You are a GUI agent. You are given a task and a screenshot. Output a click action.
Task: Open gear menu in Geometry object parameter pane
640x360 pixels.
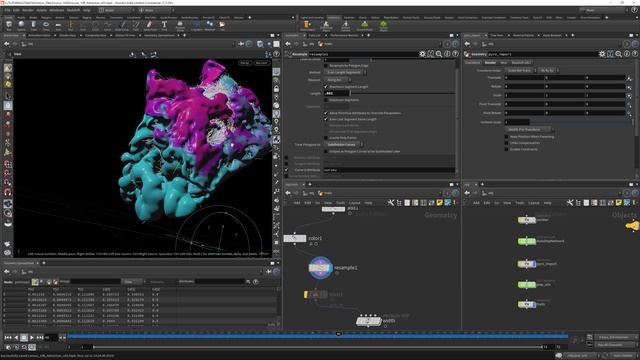tap(602, 54)
